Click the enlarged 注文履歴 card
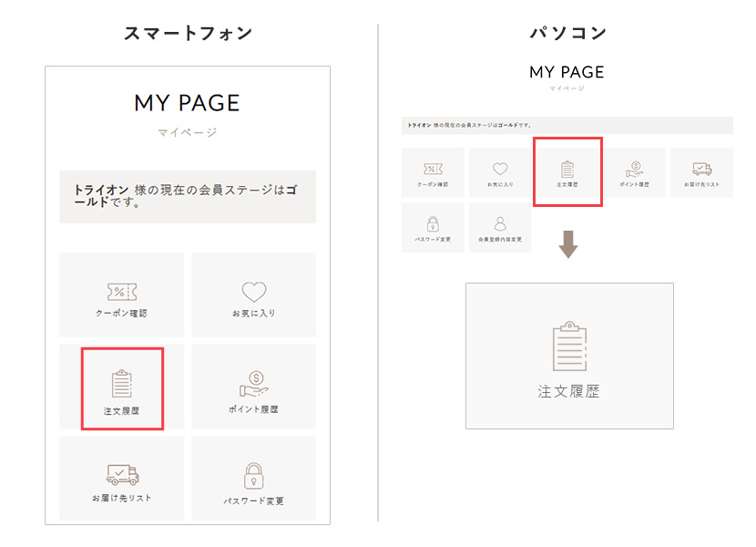Screen dimensions: 756x547 pos(569,356)
